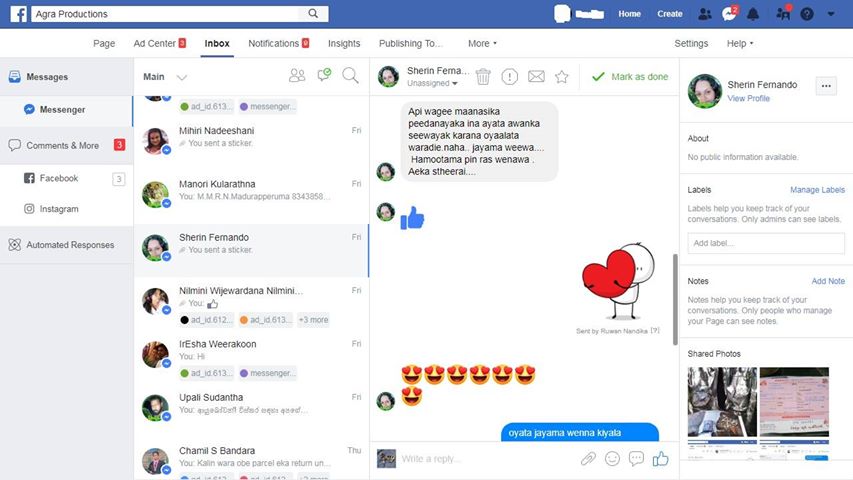
Task: Send a thumbs up like
Action: (660, 459)
